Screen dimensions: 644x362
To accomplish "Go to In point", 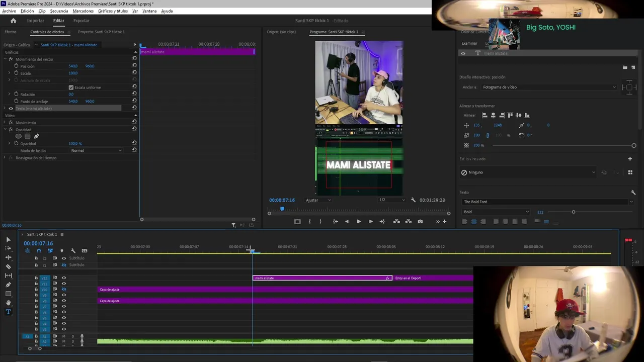I will click(336, 221).
